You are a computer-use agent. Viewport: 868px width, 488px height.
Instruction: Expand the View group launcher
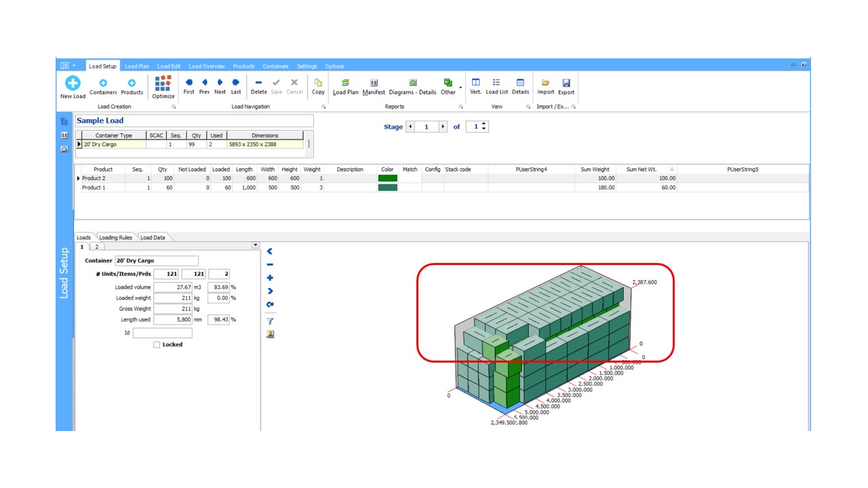(528, 107)
